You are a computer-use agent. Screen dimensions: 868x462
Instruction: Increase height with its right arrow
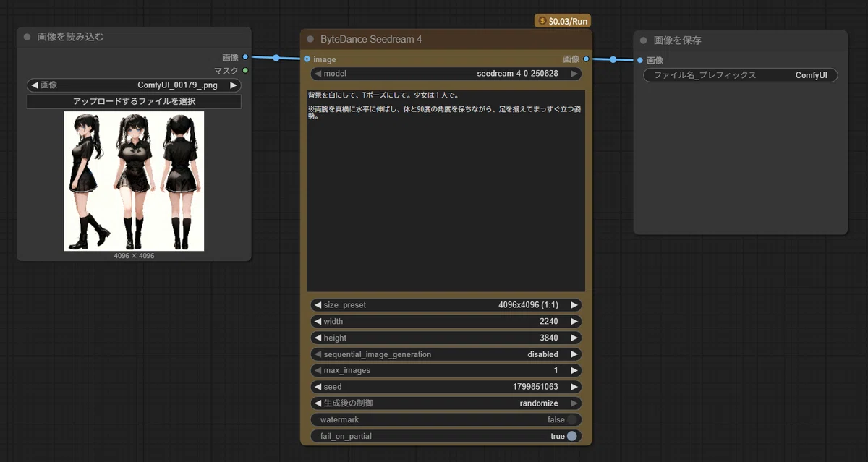tap(574, 338)
